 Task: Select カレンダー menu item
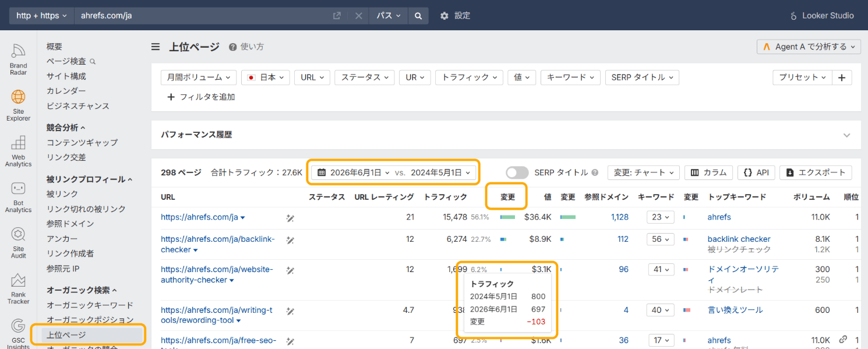pyautogui.click(x=66, y=91)
